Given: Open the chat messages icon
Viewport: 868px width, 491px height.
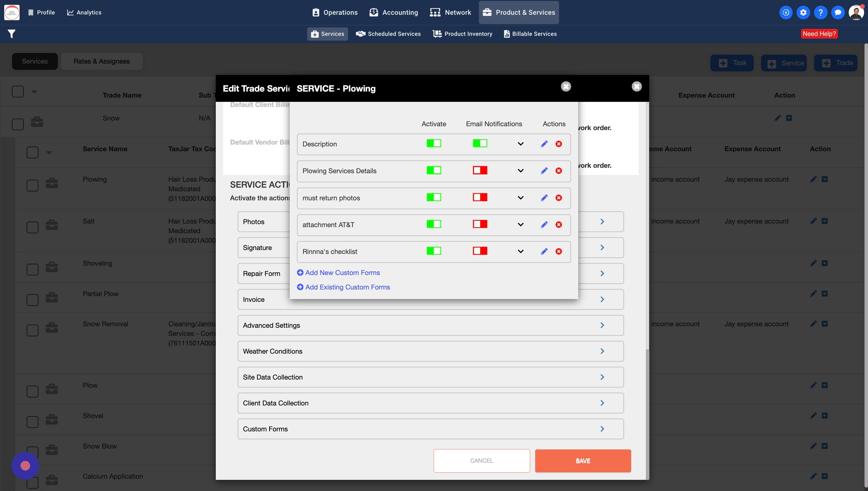Looking at the screenshot, I should pos(838,12).
